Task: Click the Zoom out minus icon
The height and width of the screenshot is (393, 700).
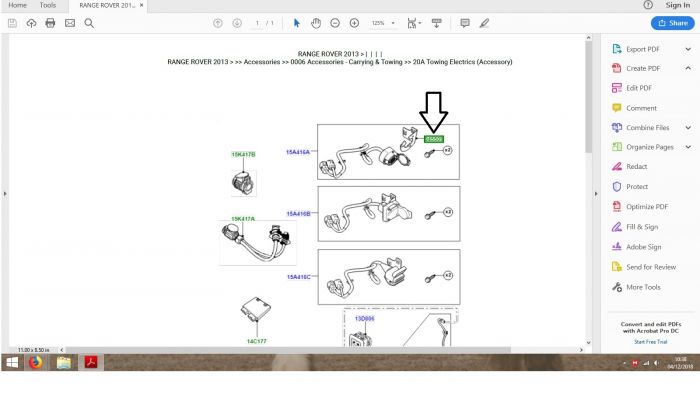Action: point(335,23)
